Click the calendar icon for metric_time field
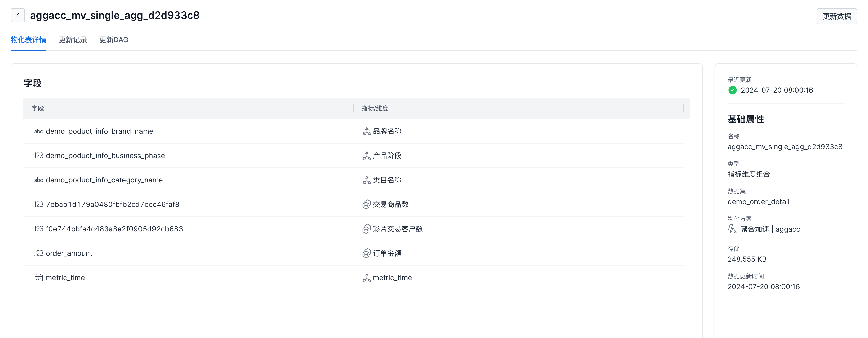This screenshot has height=338, width=868. 38,278
